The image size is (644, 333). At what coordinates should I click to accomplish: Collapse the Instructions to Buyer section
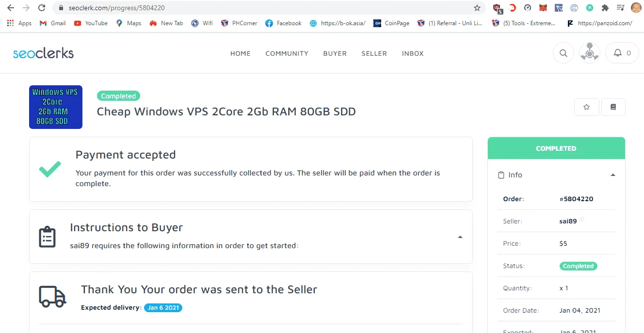[x=460, y=237]
